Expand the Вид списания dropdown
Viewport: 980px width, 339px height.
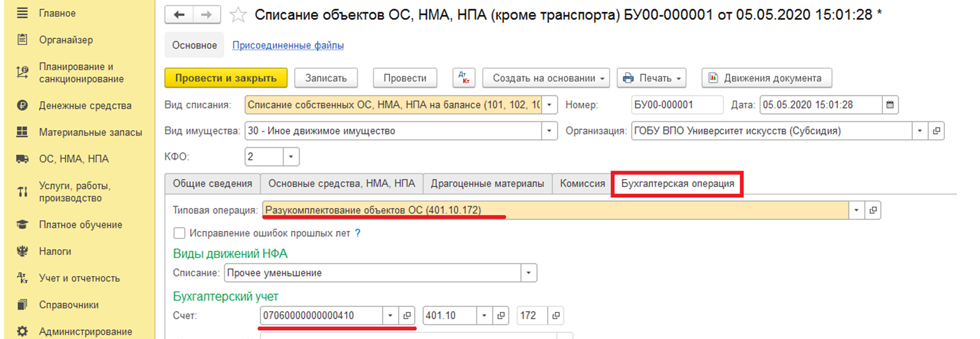pyautogui.click(x=550, y=105)
